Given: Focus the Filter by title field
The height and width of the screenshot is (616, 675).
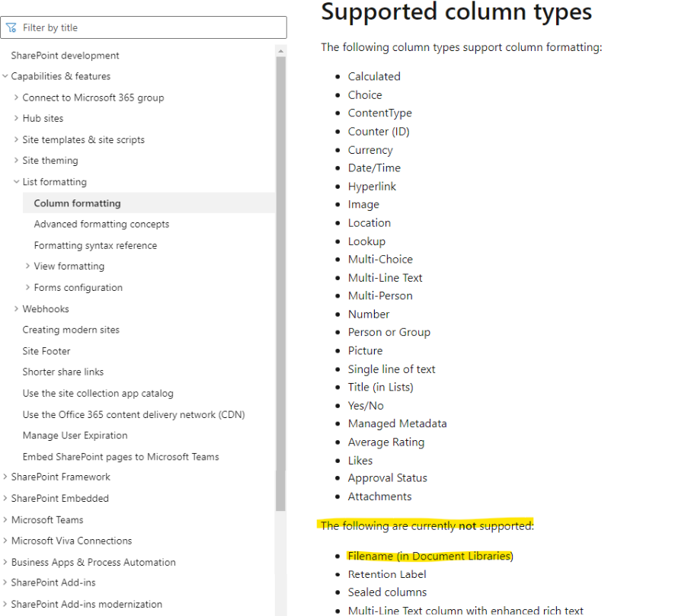Looking at the screenshot, I should (x=143, y=27).
